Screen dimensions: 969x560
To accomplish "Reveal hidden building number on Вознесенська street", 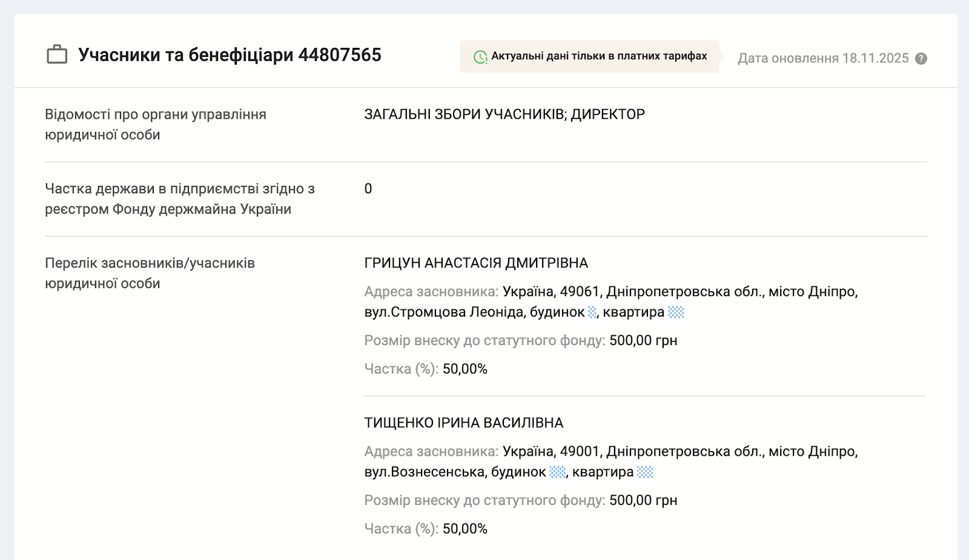I will (x=558, y=472).
